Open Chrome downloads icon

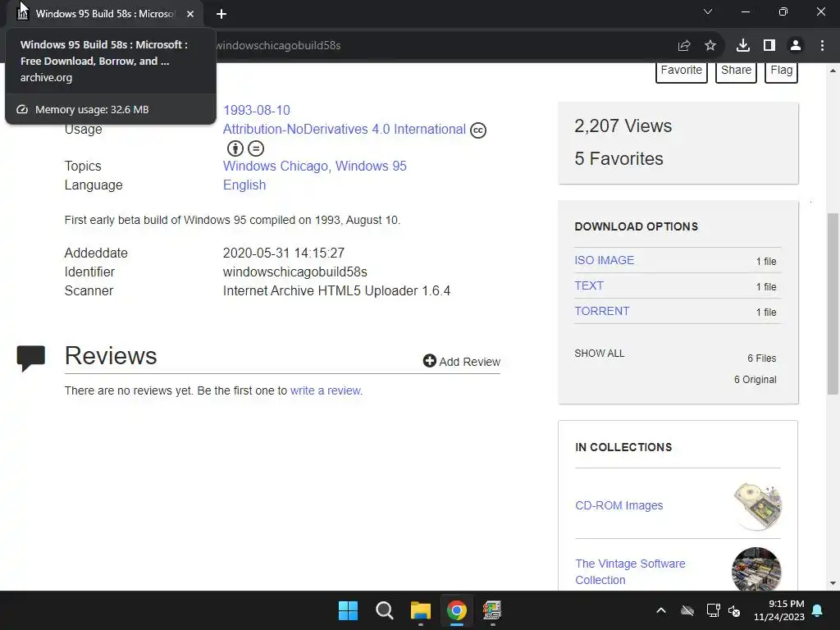(x=743, y=46)
